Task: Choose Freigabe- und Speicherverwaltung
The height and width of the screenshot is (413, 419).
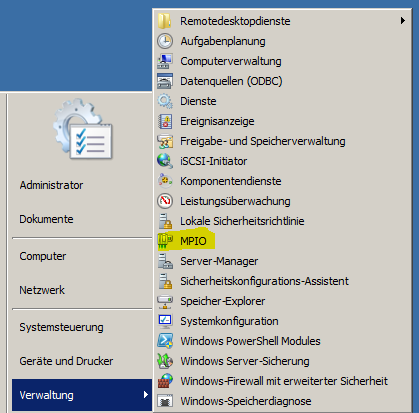Action: [x=282, y=141]
